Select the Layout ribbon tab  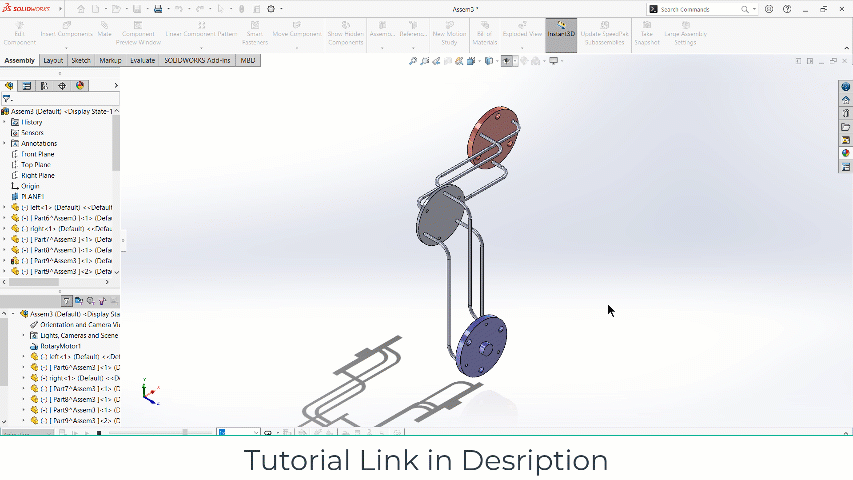point(53,60)
